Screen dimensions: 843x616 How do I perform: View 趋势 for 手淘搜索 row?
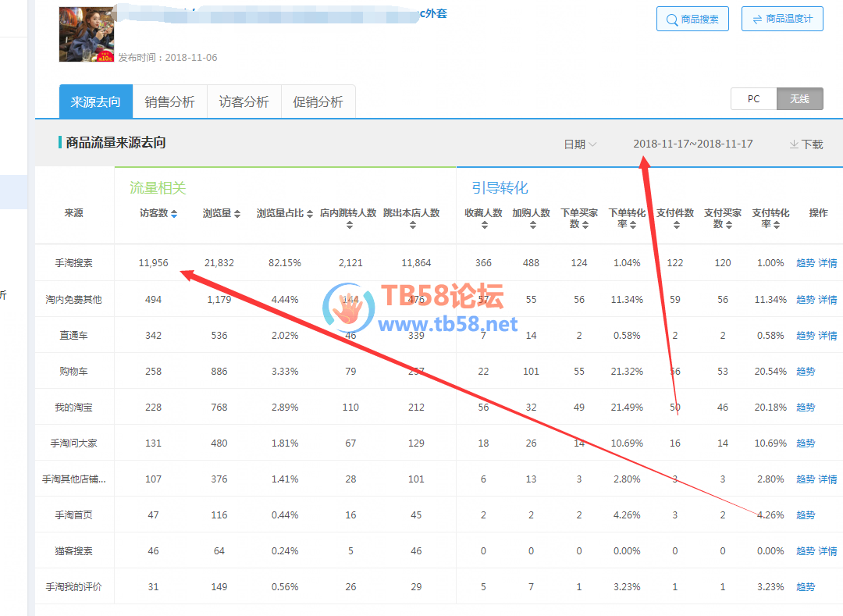[x=806, y=263]
